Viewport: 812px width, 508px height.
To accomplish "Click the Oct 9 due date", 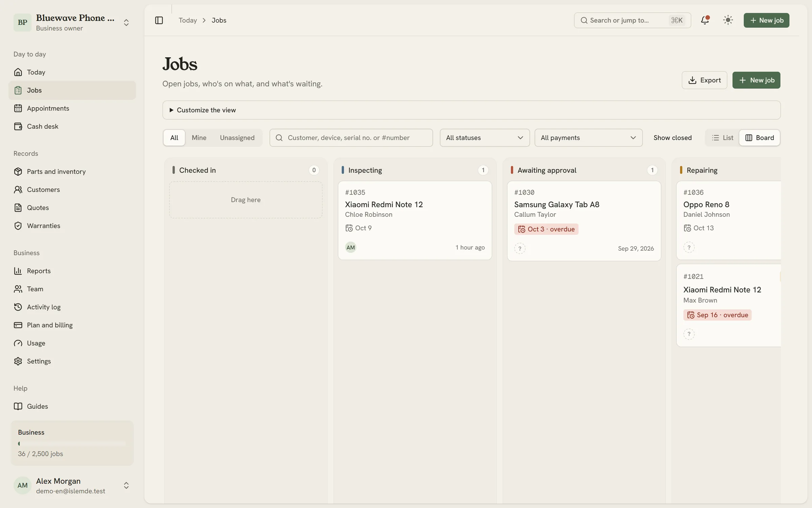I will pyautogui.click(x=358, y=228).
